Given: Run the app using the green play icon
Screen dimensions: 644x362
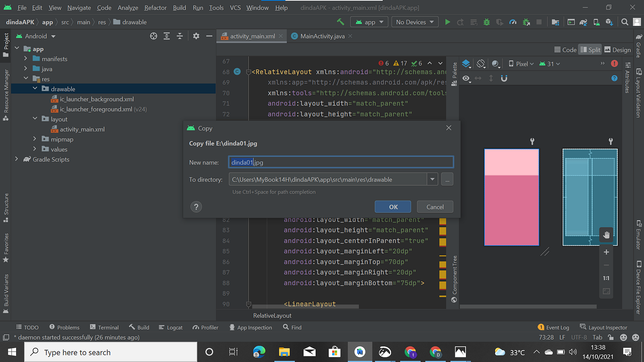Looking at the screenshot, I should click(x=448, y=22).
